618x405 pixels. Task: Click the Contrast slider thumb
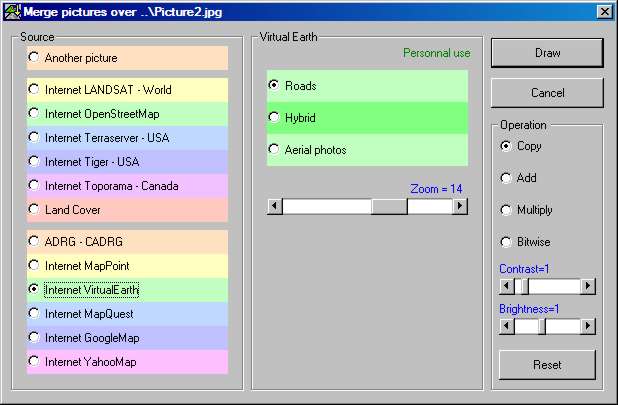pyautogui.click(x=525, y=286)
